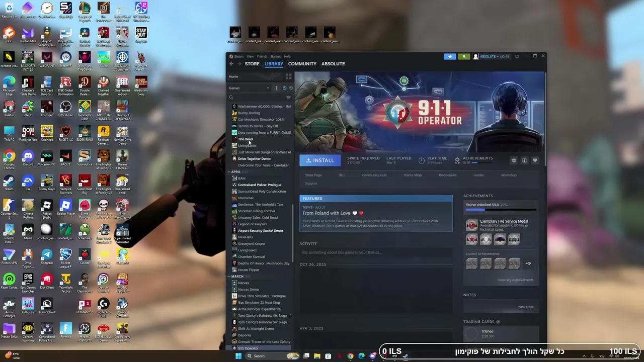Open Google Chrome desktop shortcut
The image size is (644, 362).
[x=9, y=160]
